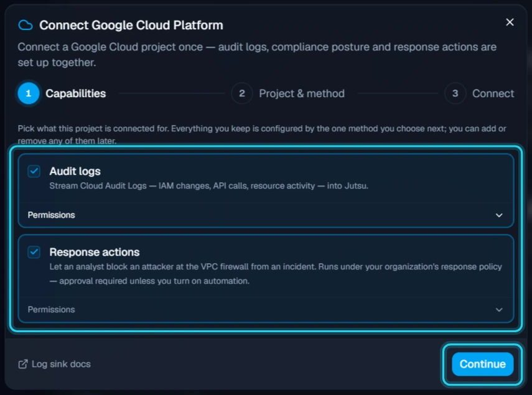The height and width of the screenshot is (395, 532).
Task: Go to step 1 Capabilities
Action: 62,93
